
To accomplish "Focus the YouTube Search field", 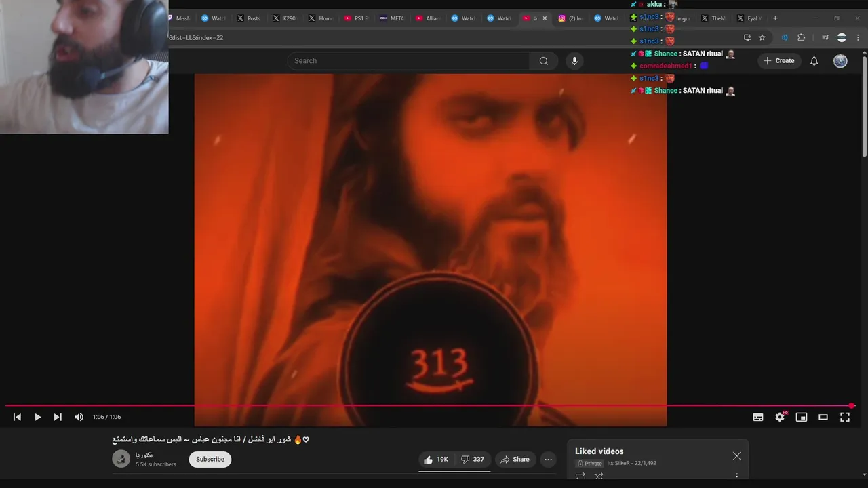I will click(x=408, y=61).
